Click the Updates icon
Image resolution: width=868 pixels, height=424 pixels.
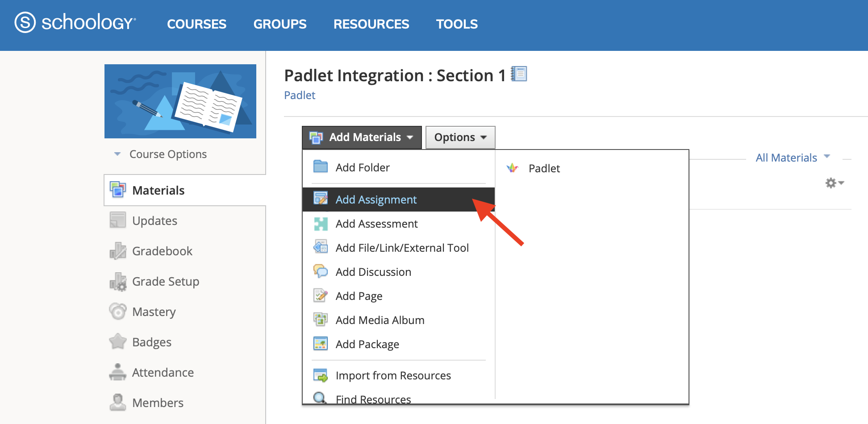pyautogui.click(x=118, y=220)
